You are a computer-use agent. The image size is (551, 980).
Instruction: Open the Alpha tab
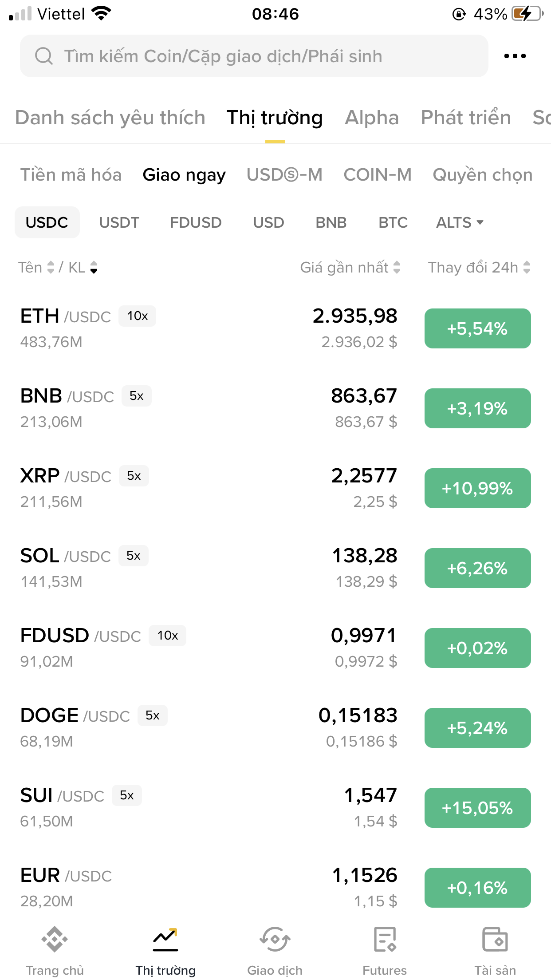point(372,118)
